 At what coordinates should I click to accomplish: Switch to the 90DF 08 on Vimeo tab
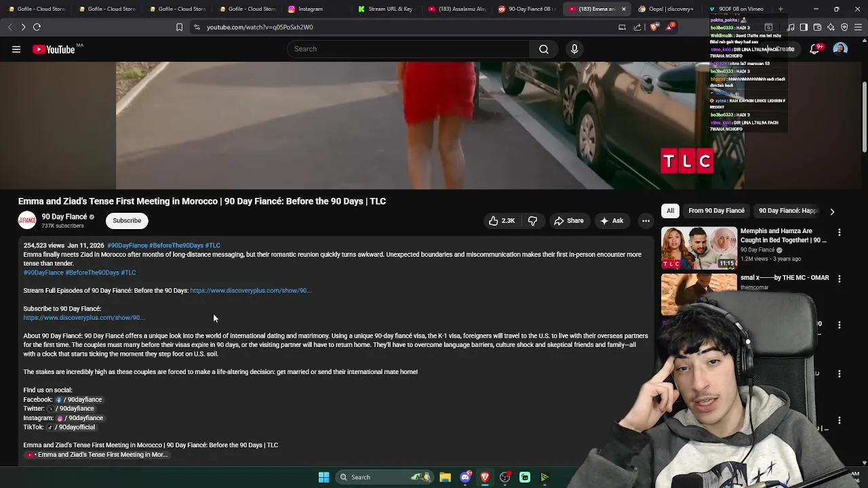point(736,9)
